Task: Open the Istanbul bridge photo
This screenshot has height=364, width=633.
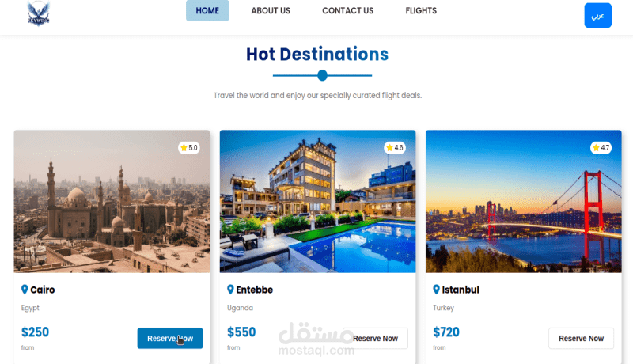Action: click(524, 201)
